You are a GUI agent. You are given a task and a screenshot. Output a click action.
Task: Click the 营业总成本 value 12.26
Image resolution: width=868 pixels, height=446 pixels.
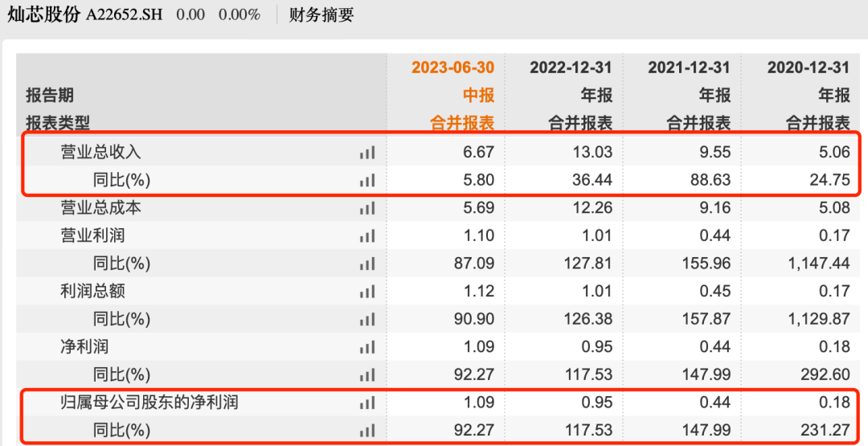(592, 208)
